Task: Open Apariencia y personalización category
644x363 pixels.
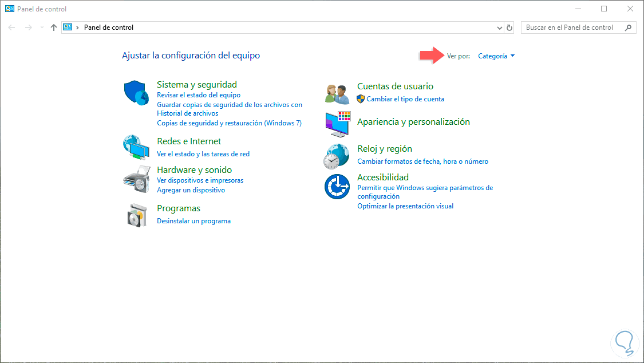Action: (x=413, y=121)
